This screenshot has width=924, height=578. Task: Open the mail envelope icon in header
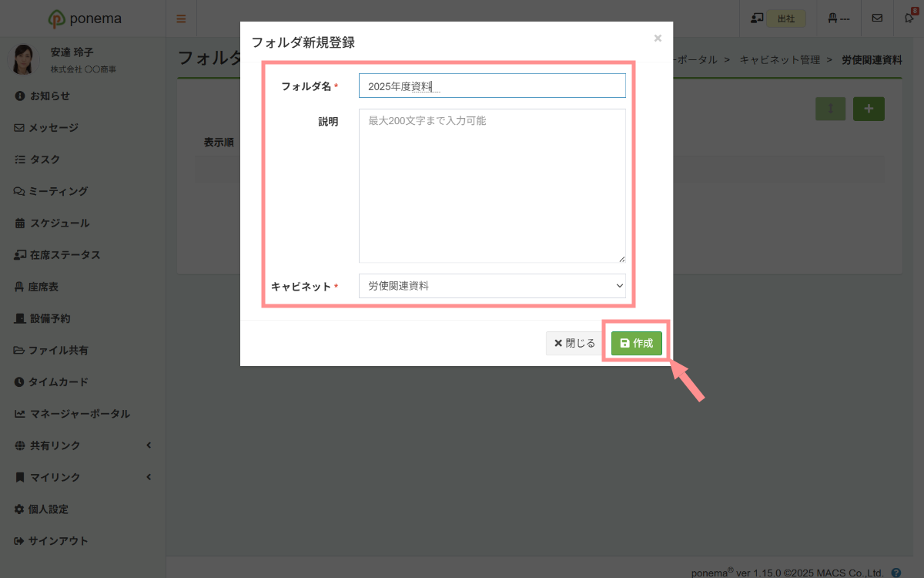tap(877, 18)
